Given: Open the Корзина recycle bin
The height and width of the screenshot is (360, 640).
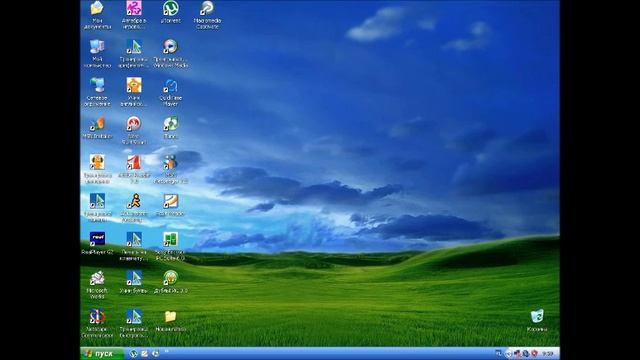Looking at the screenshot, I should [x=537, y=316].
